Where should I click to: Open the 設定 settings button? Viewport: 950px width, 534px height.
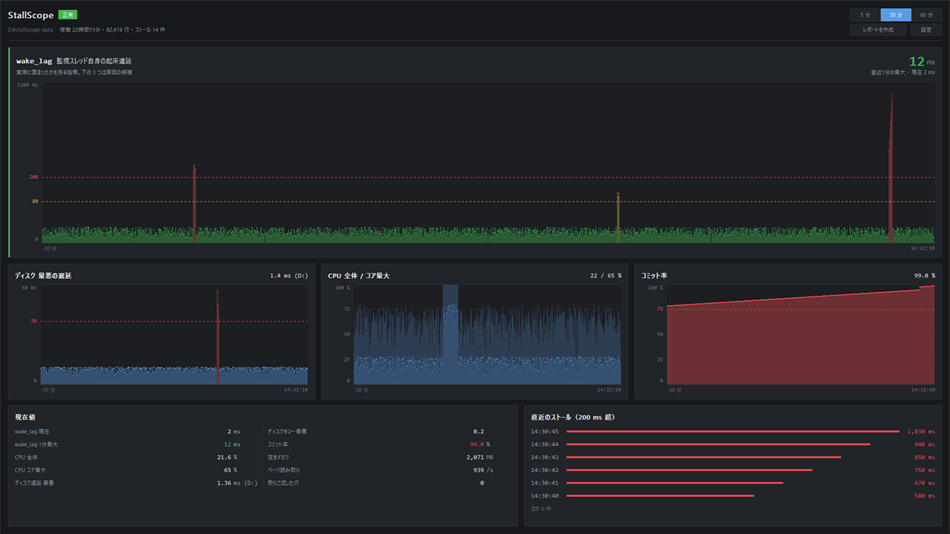(926, 30)
